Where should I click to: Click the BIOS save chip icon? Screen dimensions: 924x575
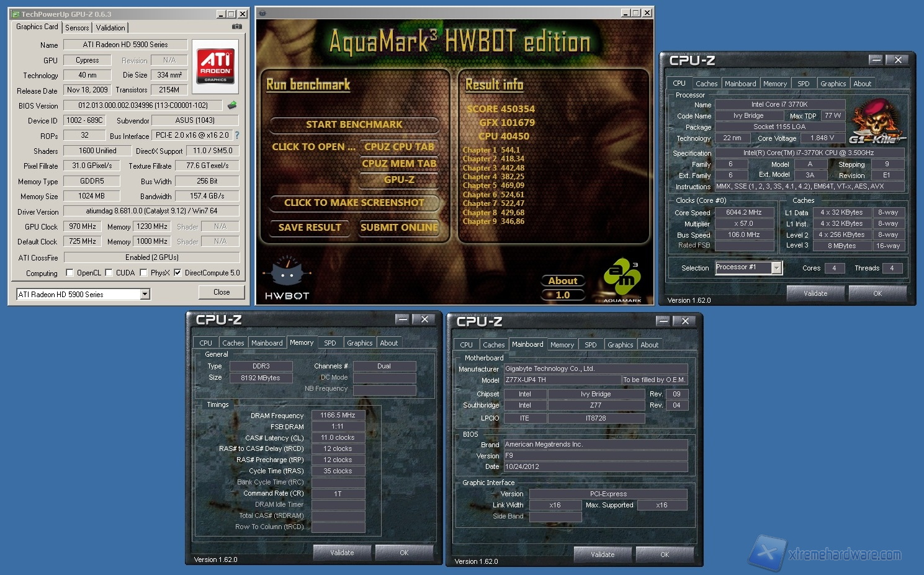[x=232, y=105]
